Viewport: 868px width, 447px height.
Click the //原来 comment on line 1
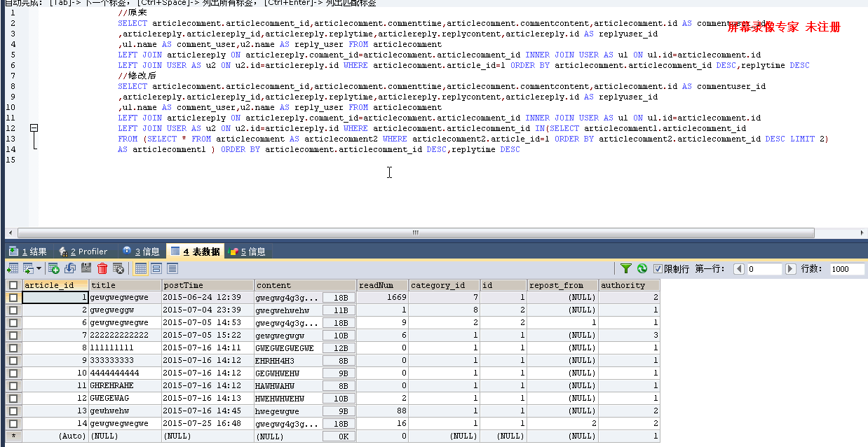click(x=133, y=13)
